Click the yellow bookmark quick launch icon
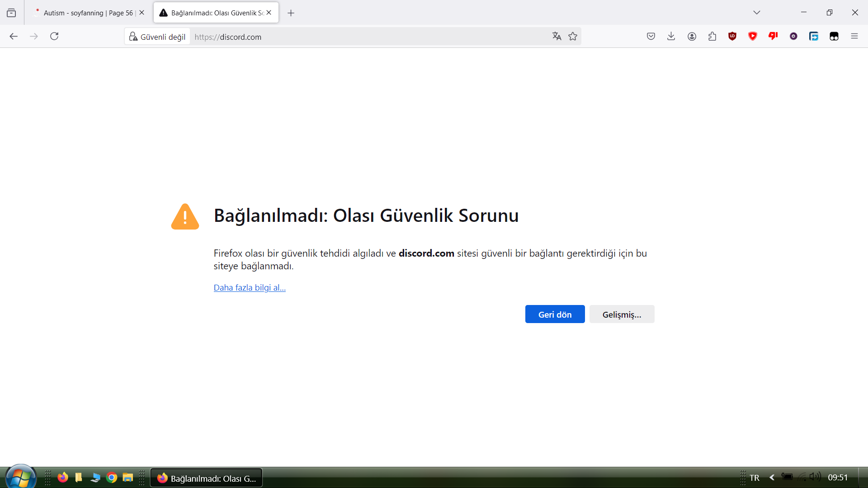The height and width of the screenshot is (488, 868). (x=79, y=478)
